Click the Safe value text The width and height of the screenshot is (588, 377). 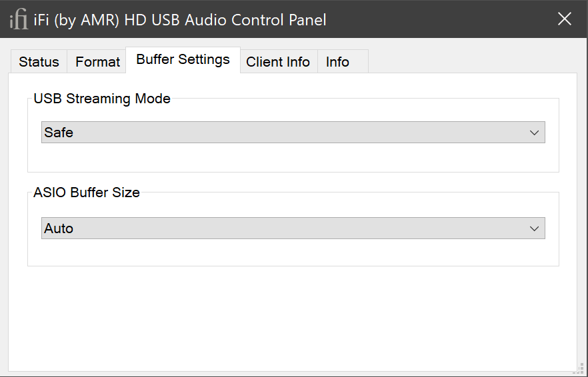(59, 133)
